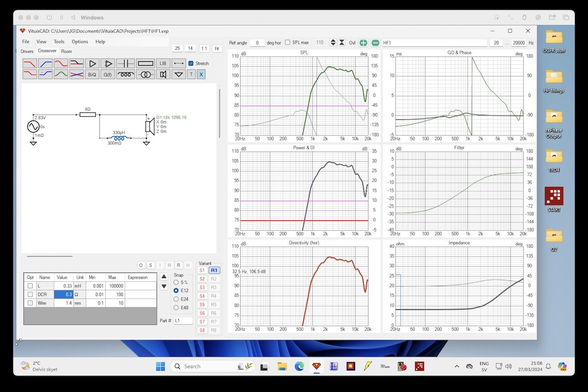This screenshot has width=588, height=392.
Task: Toggle the Stretch checkbox
Action: pos(191,63)
